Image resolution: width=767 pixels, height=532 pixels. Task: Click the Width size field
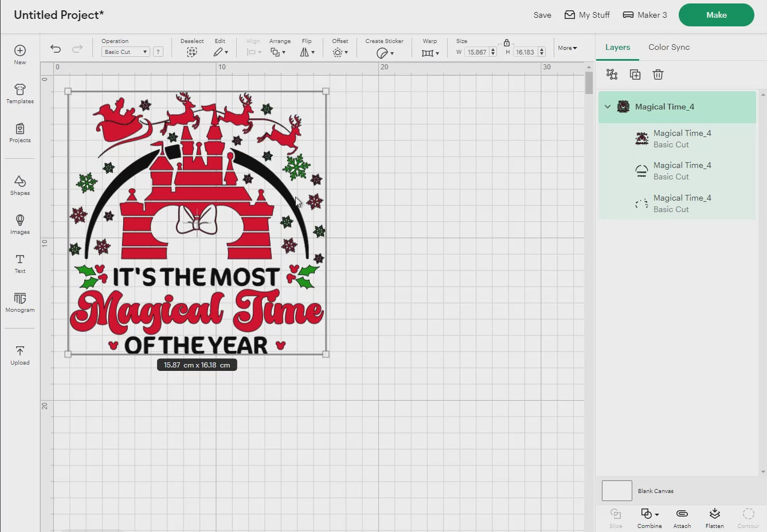476,52
